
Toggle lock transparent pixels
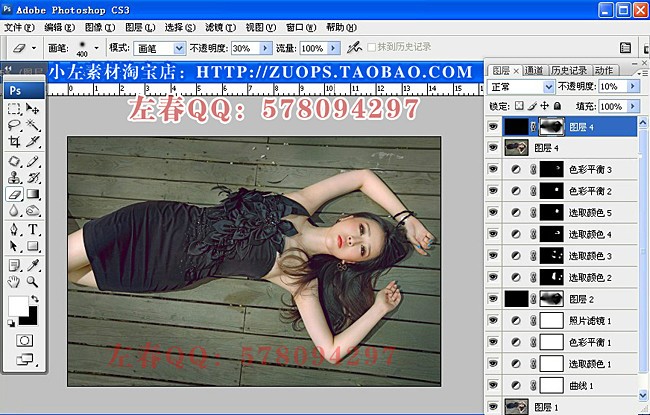pyautogui.click(x=519, y=106)
